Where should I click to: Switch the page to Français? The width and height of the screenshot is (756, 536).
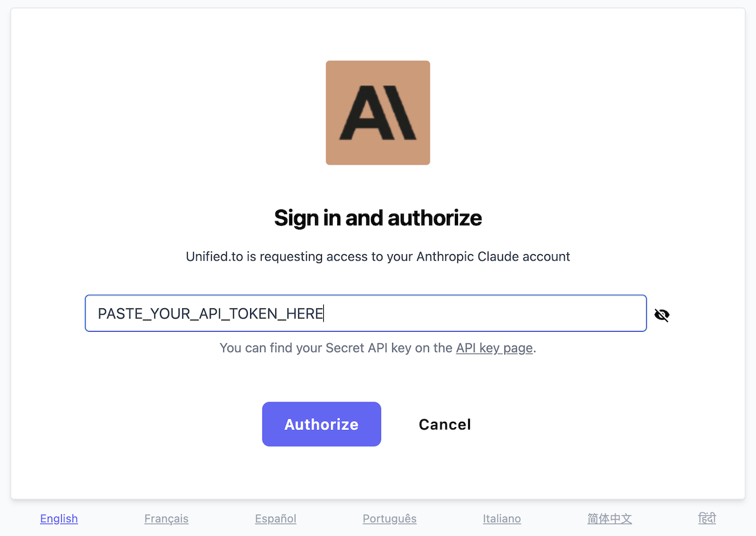click(x=166, y=518)
